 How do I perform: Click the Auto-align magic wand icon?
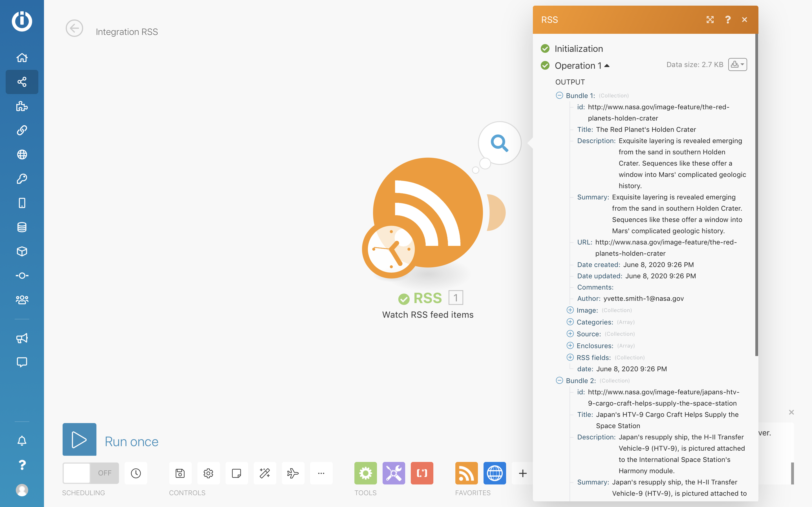pos(265,473)
